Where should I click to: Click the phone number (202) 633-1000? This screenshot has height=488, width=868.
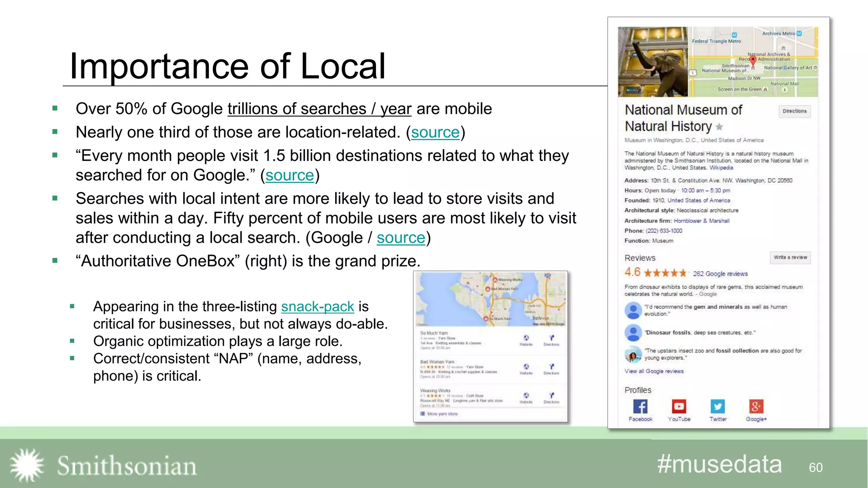(x=664, y=231)
